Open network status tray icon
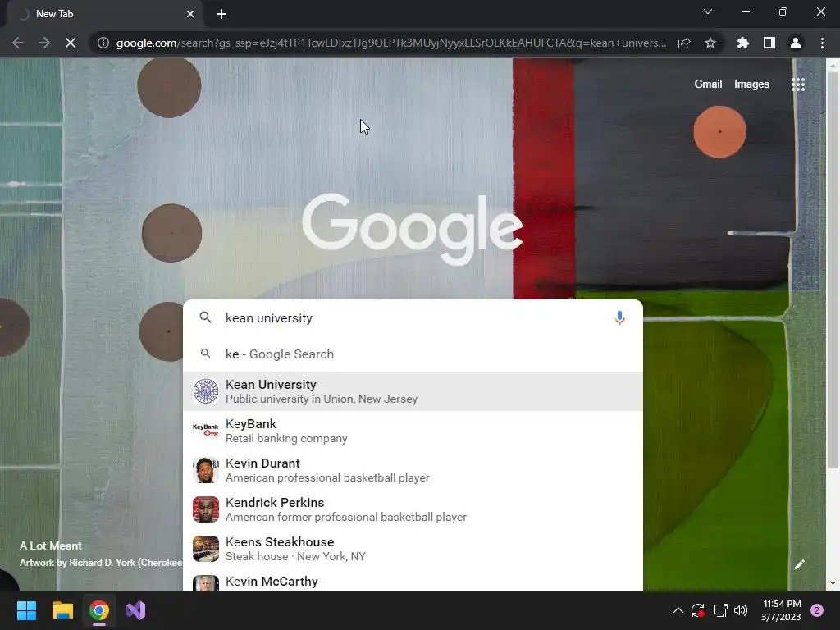The width and height of the screenshot is (840, 630). [720, 610]
